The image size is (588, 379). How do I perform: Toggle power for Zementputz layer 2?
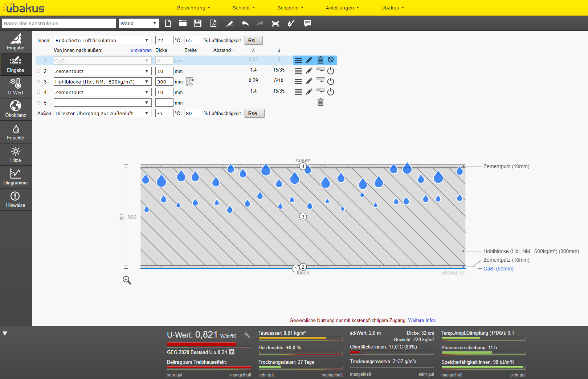click(x=331, y=71)
